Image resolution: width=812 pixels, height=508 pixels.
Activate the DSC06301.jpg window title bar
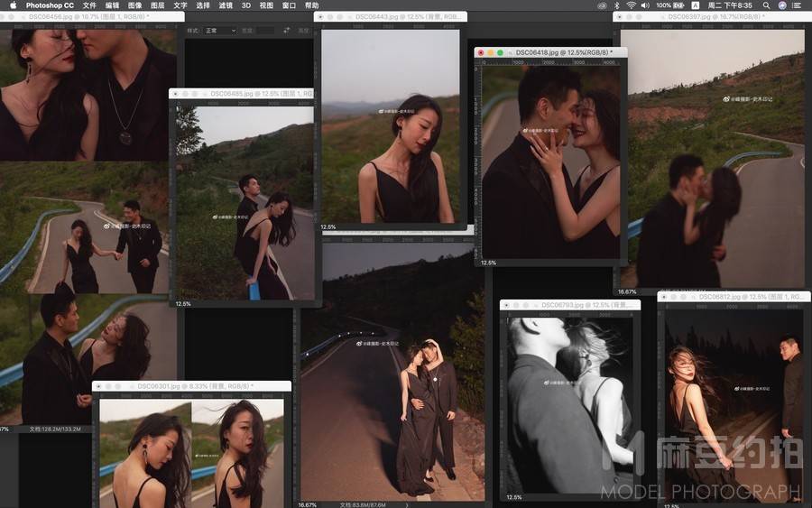191,386
